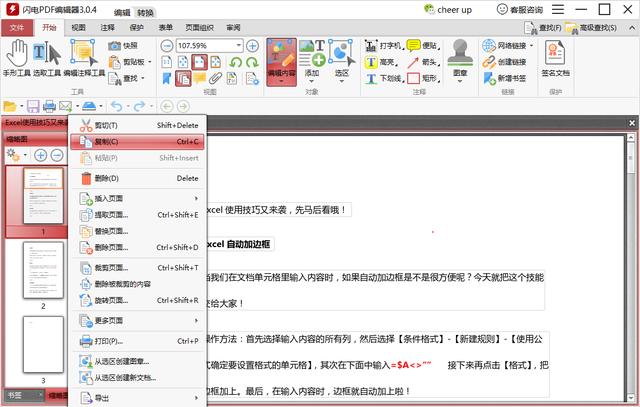Viewport: 640px width, 407px height.
Task: Click 查找(F) button at top right
Action: coord(543,28)
